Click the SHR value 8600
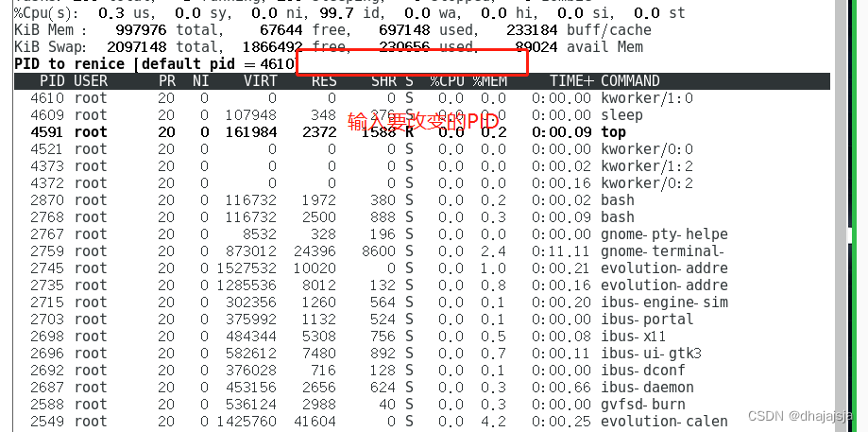The image size is (868, 432). tap(379, 251)
